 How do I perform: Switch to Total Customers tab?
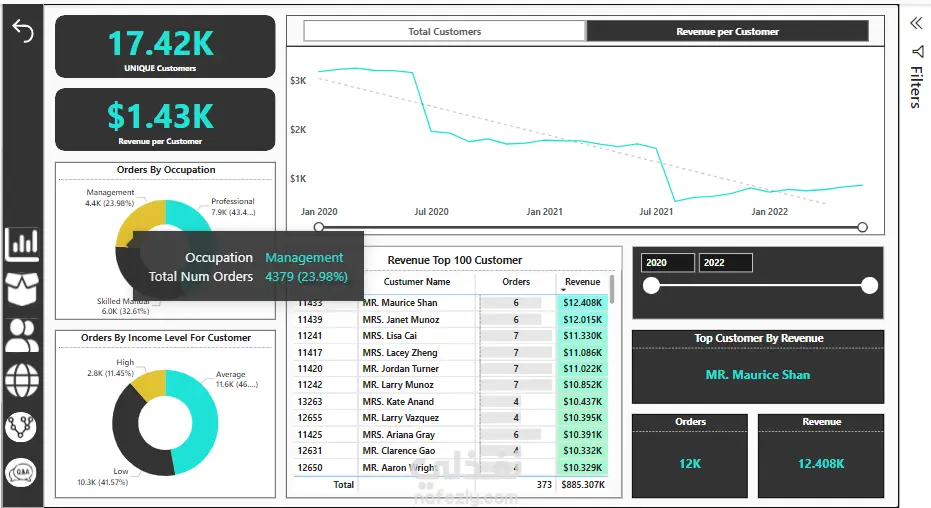pyautogui.click(x=445, y=31)
